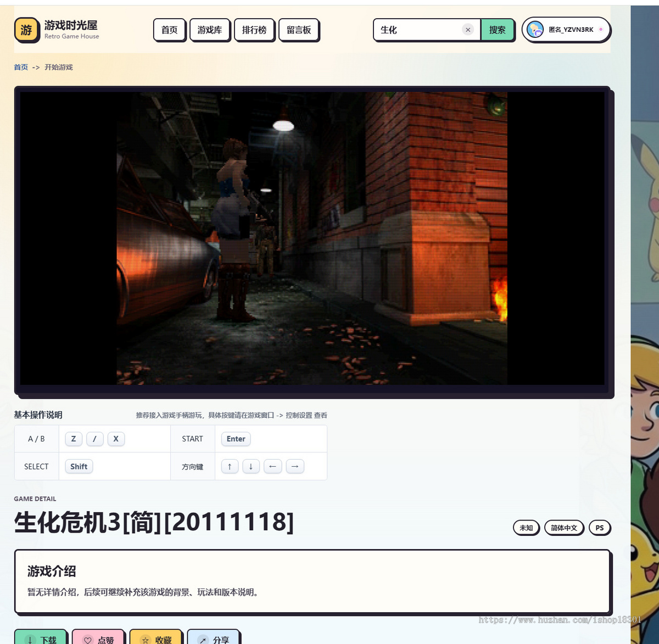659x644 pixels.
Task: Click the 下载 download button
Action: coord(41,637)
